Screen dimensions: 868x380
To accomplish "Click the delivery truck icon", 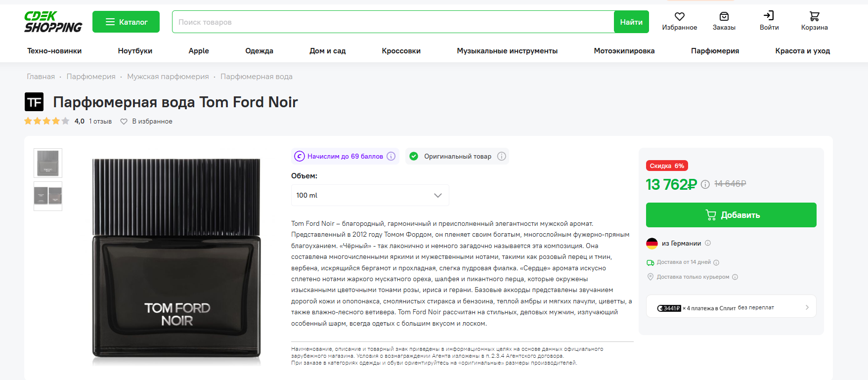I will (651, 262).
